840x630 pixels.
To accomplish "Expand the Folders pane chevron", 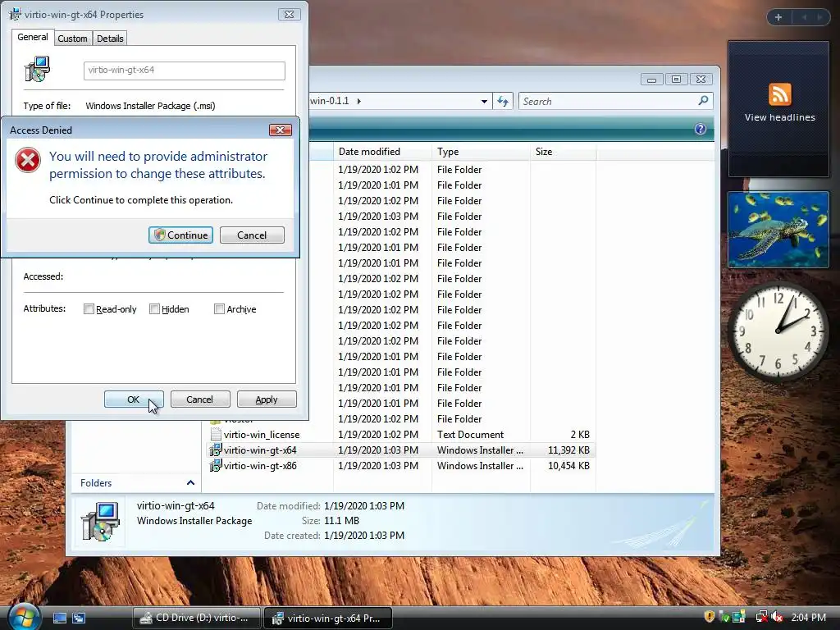I will pos(190,482).
